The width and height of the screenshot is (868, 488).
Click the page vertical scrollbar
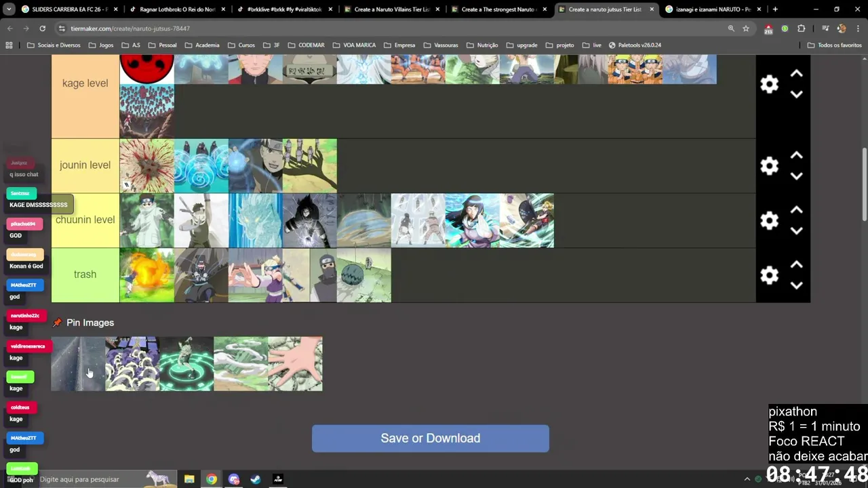864,184
